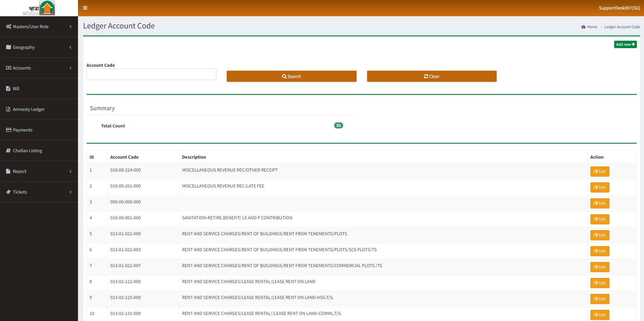
Task: Click the MHADA logo
Action: 39,8
